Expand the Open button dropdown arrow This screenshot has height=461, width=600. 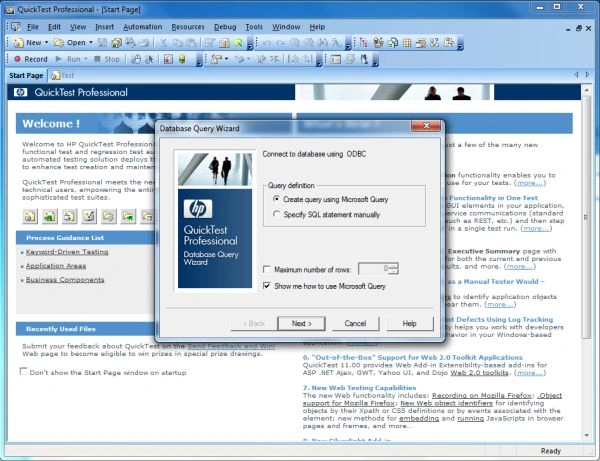[91, 42]
